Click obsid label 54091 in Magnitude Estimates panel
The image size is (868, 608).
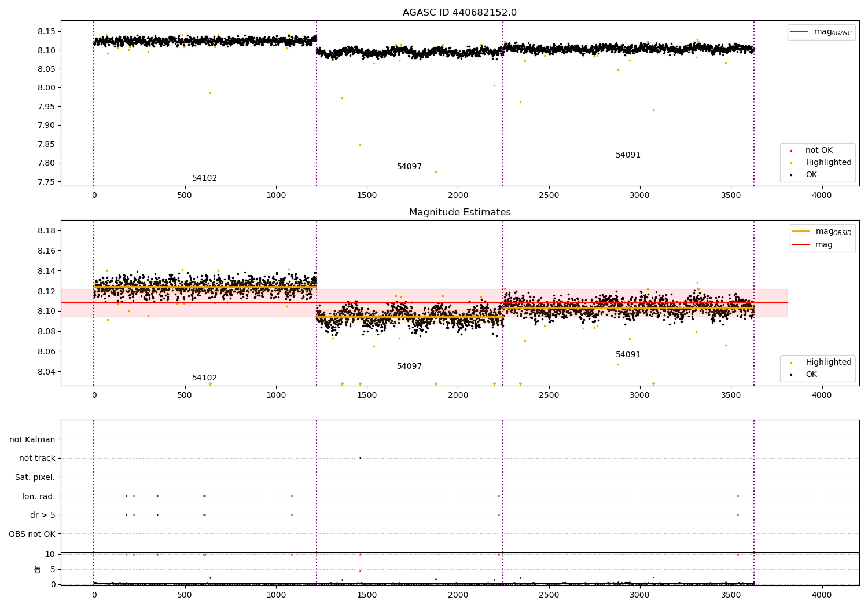click(x=628, y=355)
